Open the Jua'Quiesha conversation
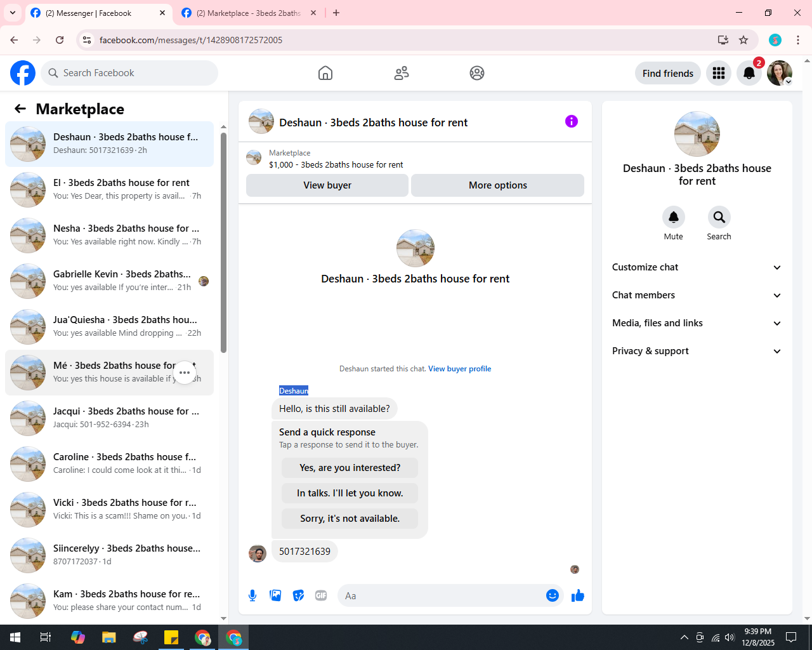This screenshot has width=812, height=650. (109, 327)
